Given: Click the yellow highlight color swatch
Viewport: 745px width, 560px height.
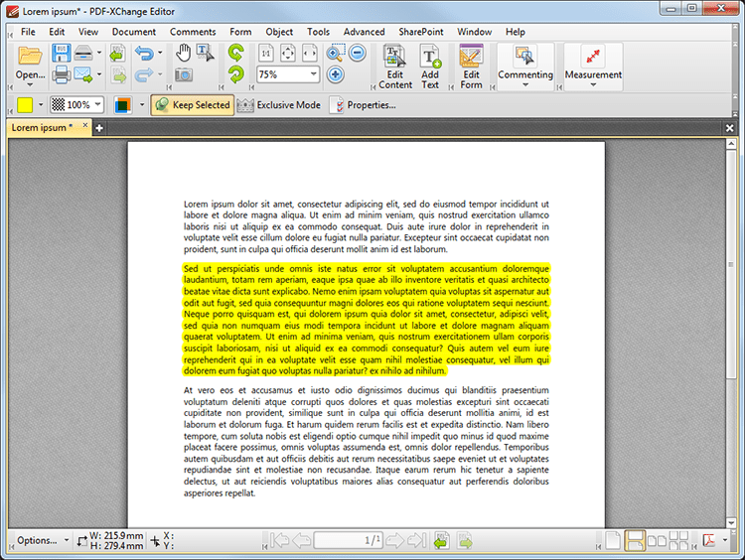Looking at the screenshot, I should tap(25, 105).
